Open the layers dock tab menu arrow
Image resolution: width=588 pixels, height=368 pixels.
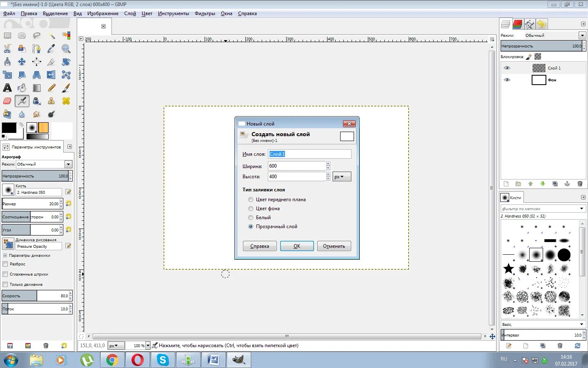583,24
